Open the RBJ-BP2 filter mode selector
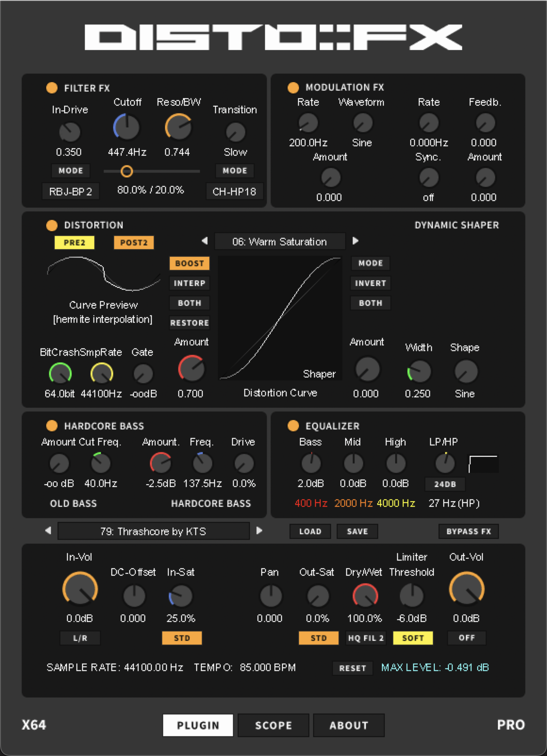The width and height of the screenshot is (547, 756). [71, 192]
